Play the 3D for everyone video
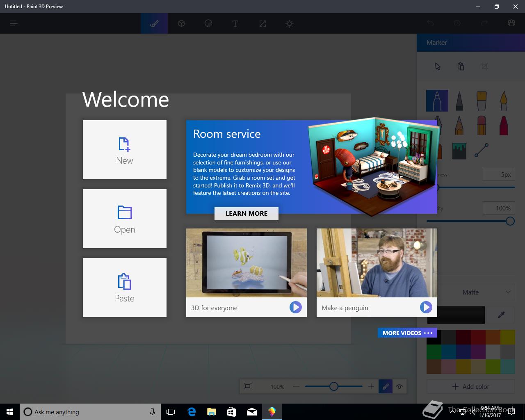 click(x=295, y=307)
